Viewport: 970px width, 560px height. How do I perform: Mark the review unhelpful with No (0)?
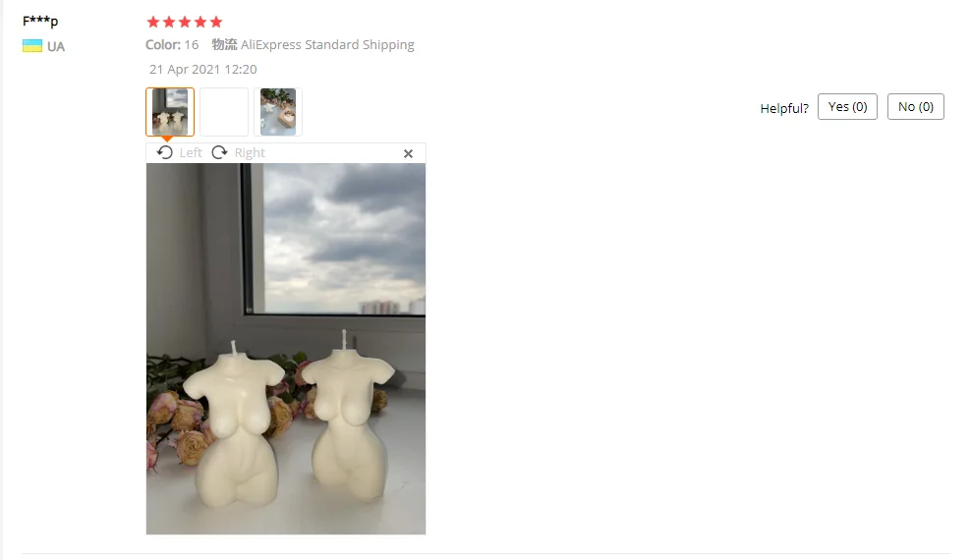[x=916, y=107]
